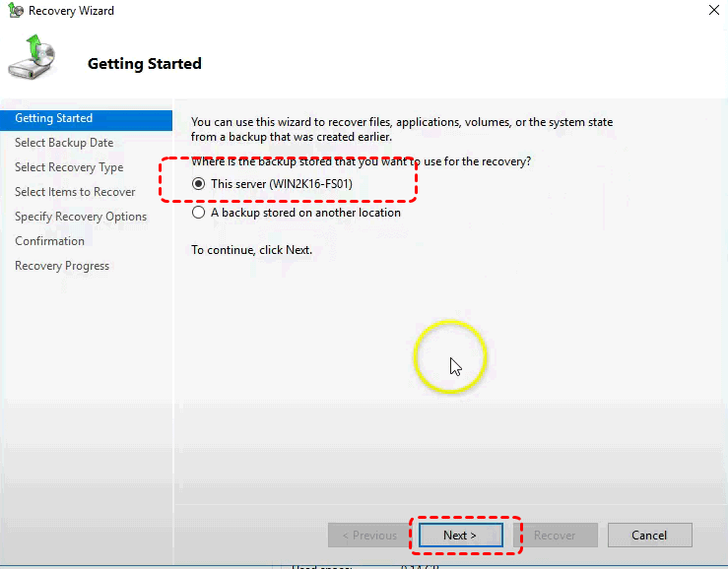
Task: Open the Select Items to Recover step
Action: 75,192
